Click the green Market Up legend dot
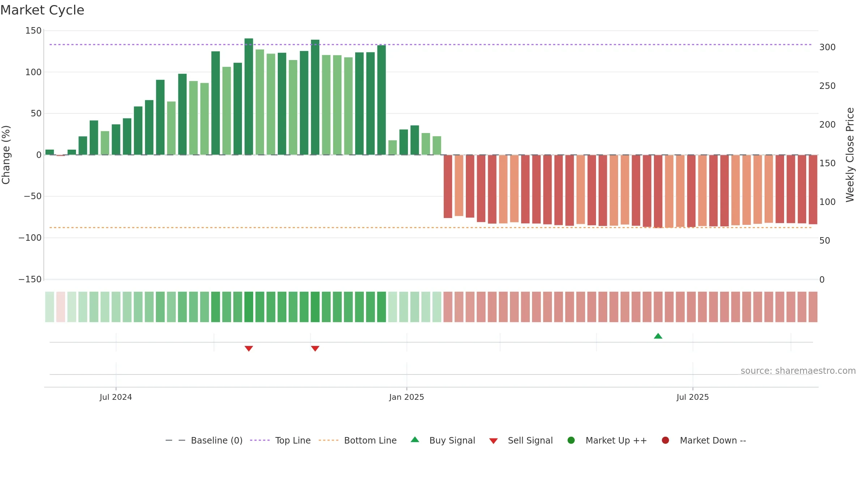The height and width of the screenshot is (488, 868). [571, 440]
